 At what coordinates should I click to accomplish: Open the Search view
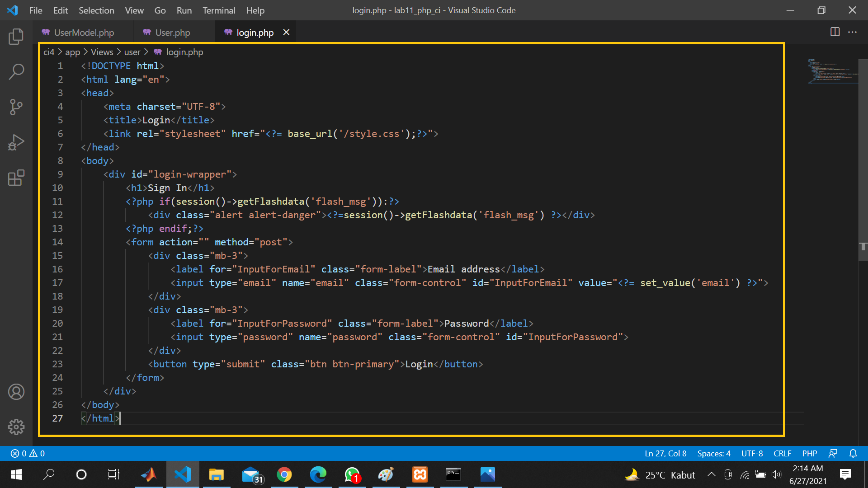16,71
